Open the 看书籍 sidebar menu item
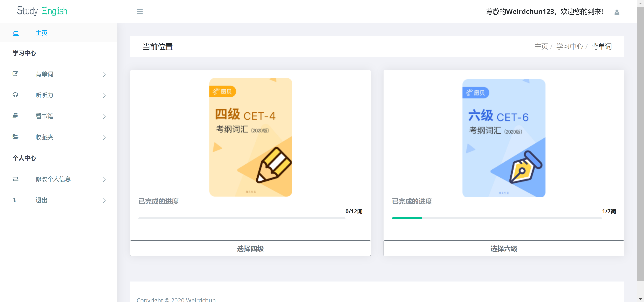 44,116
